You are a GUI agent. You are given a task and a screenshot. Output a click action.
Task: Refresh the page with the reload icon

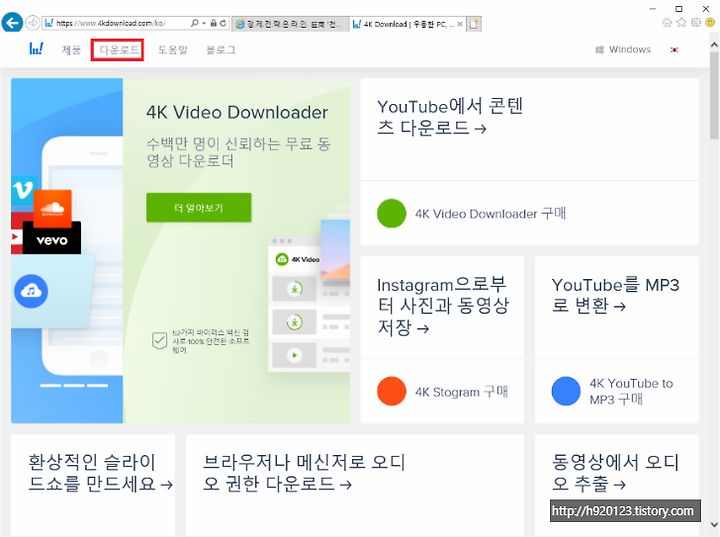tap(223, 23)
